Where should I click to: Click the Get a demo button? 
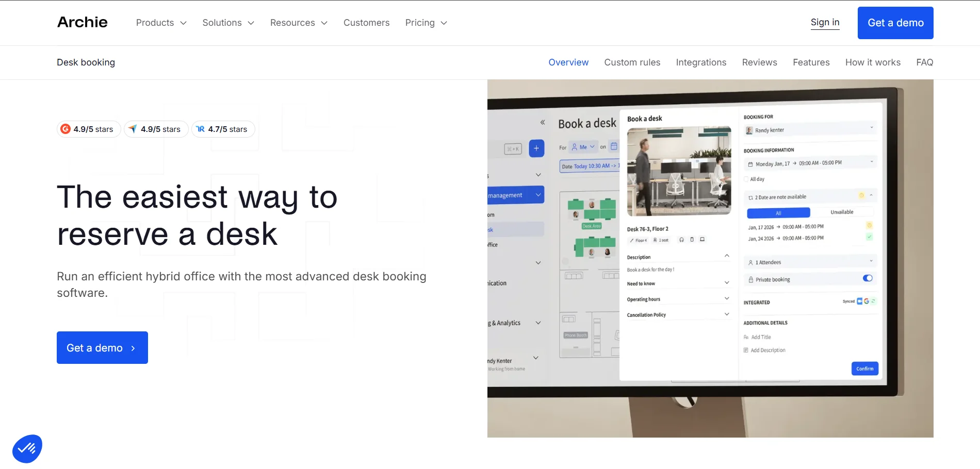(895, 23)
